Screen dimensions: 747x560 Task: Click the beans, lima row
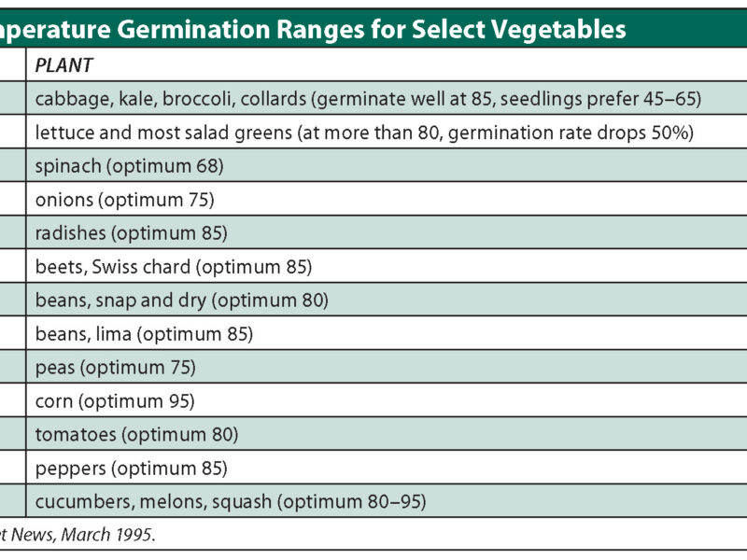(144, 333)
